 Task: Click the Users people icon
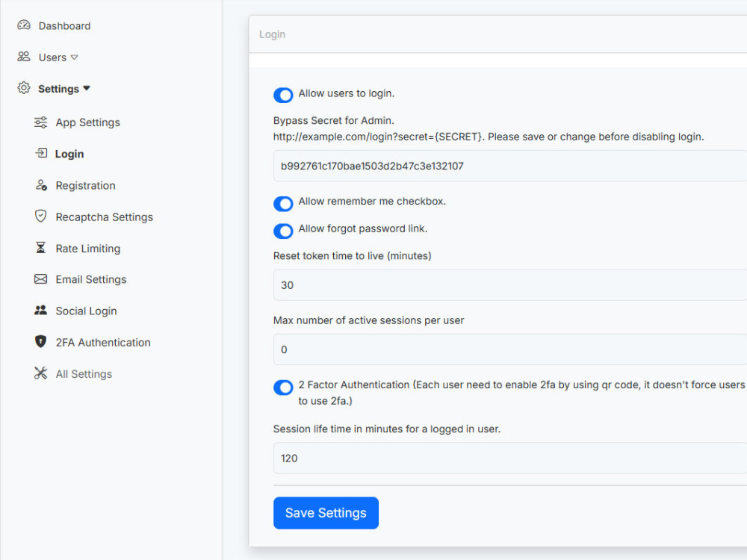pos(24,57)
